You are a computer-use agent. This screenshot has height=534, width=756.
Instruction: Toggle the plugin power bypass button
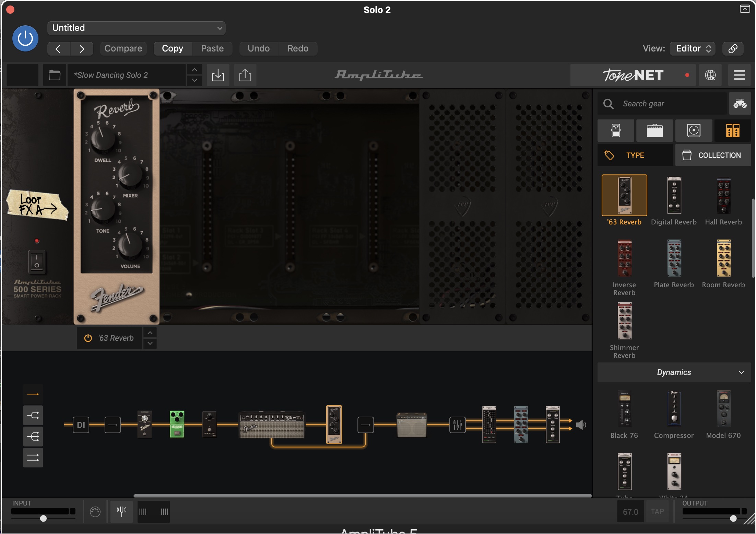pyautogui.click(x=25, y=38)
